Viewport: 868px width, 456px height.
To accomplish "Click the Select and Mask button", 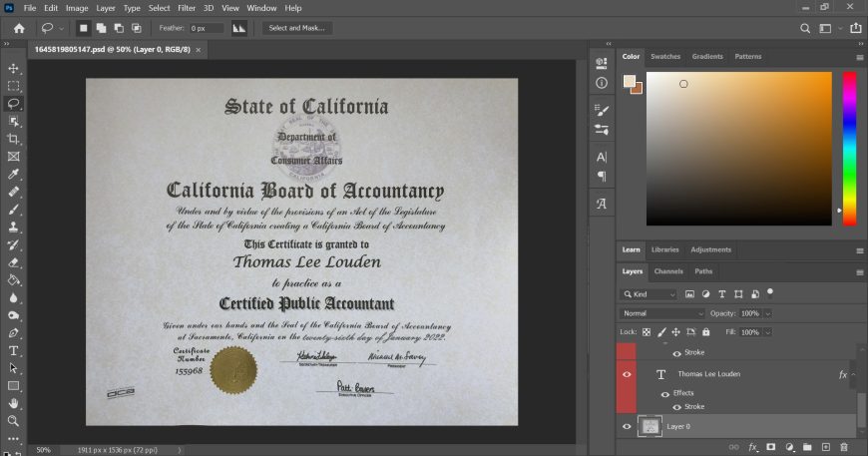I will [296, 28].
